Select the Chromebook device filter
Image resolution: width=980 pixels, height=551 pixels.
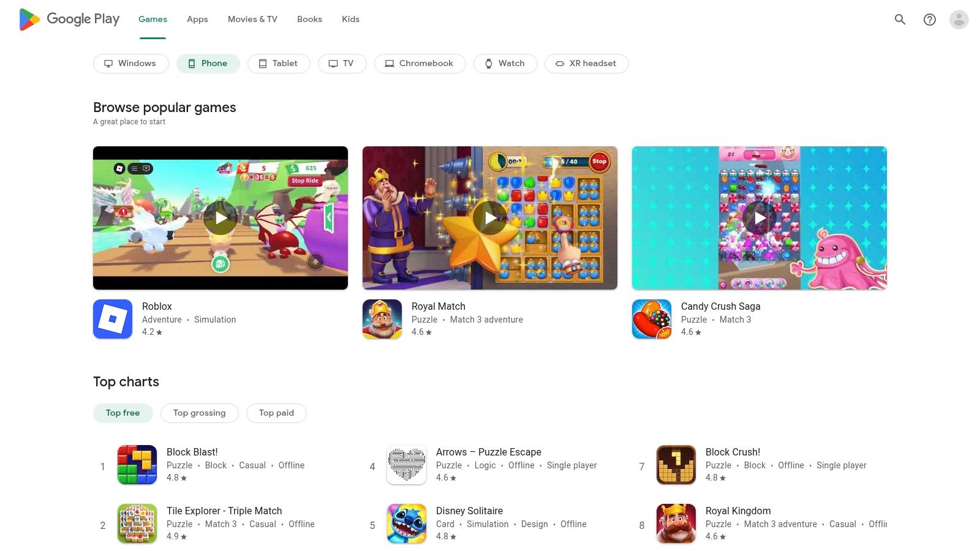[420, 64]
